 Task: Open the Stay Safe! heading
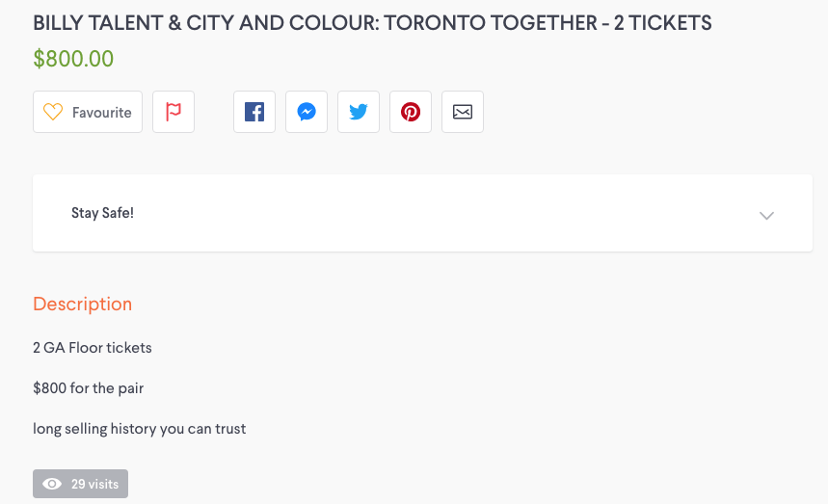click(102, 213)
